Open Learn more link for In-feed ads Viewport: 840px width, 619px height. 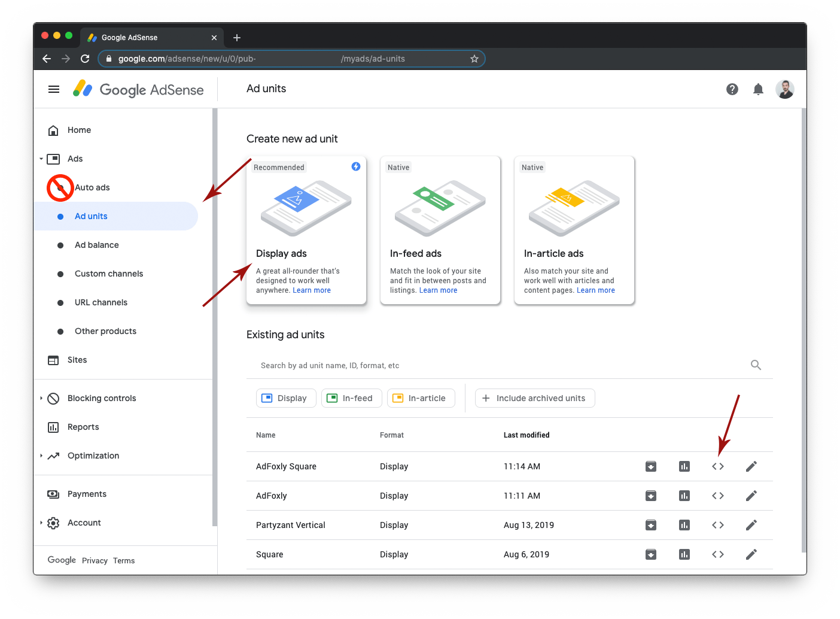[x=439, y=290]
